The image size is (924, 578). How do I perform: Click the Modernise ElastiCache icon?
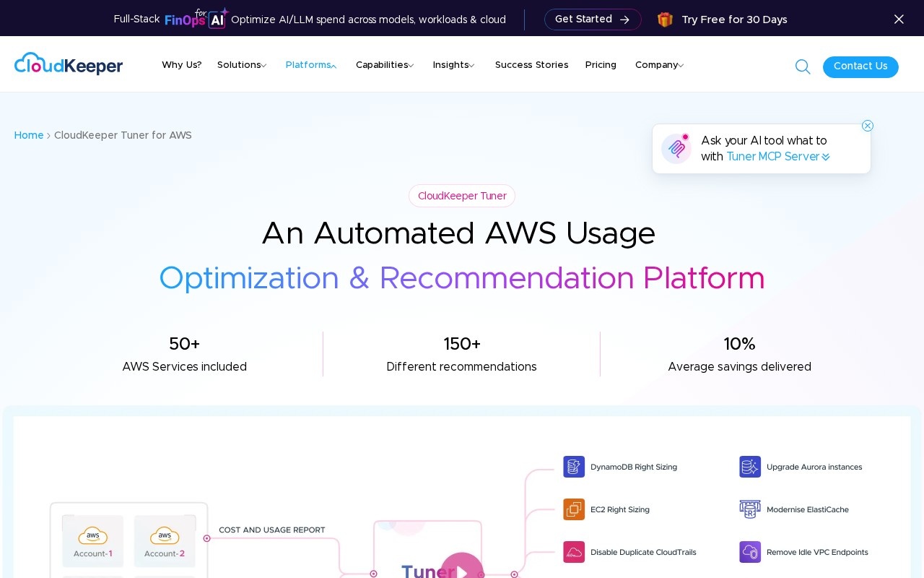coord(750,509)
